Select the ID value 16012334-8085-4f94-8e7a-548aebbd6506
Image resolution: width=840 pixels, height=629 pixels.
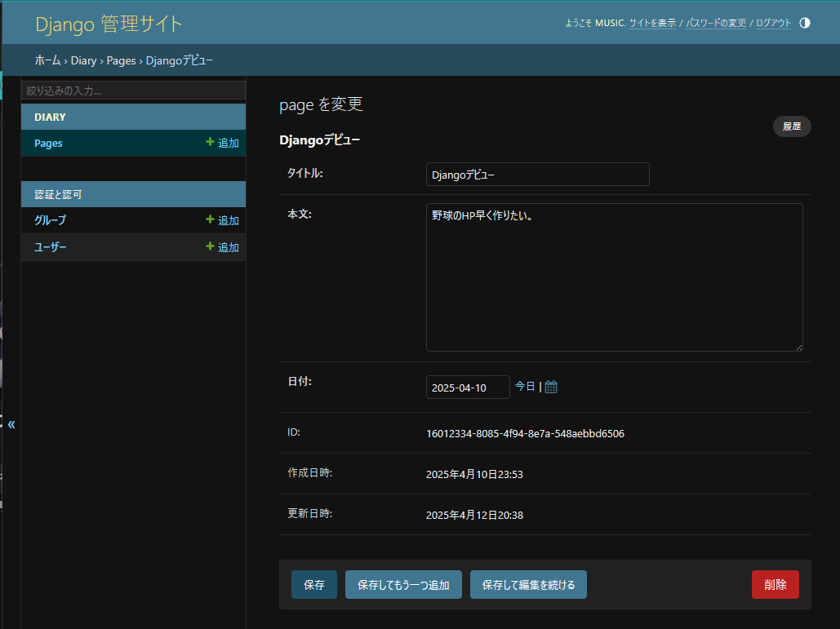tap(525, 433)
